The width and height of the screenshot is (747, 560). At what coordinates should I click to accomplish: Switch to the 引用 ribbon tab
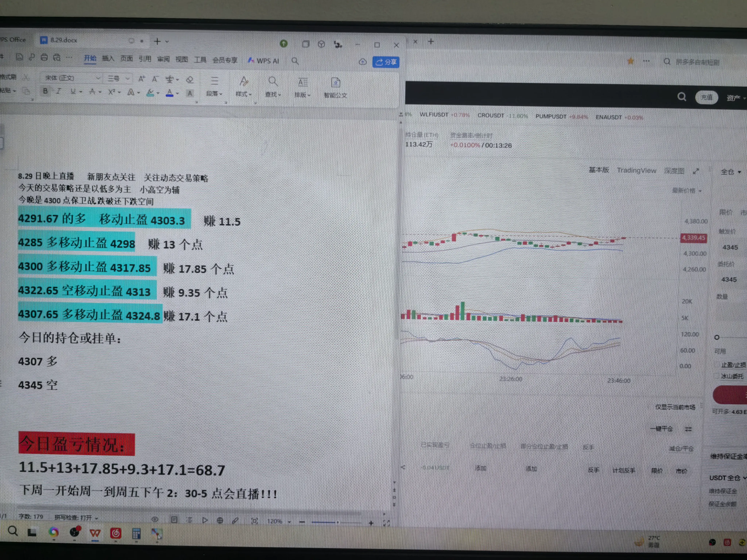(145, 59)
